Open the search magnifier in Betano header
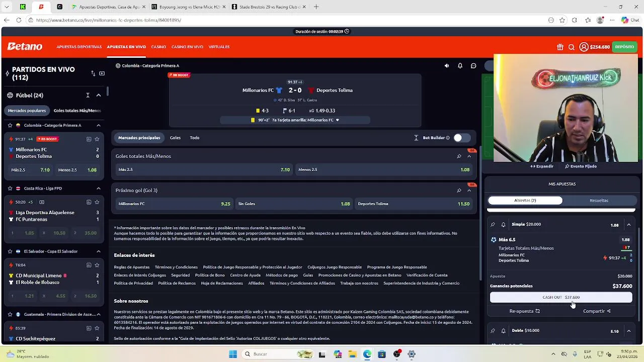Screen dimensions: 644x362 pyautogui.click(x=572, y=47)
